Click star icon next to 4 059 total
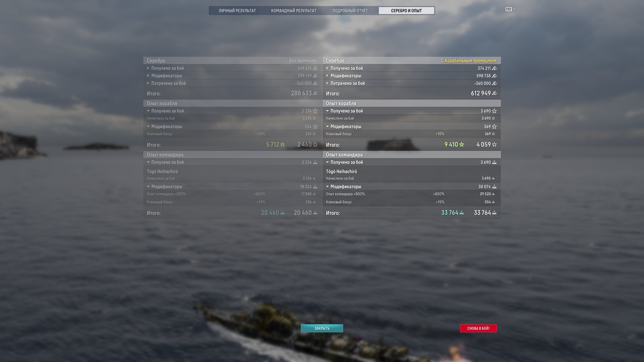644x362 pixels. point(494,145)
